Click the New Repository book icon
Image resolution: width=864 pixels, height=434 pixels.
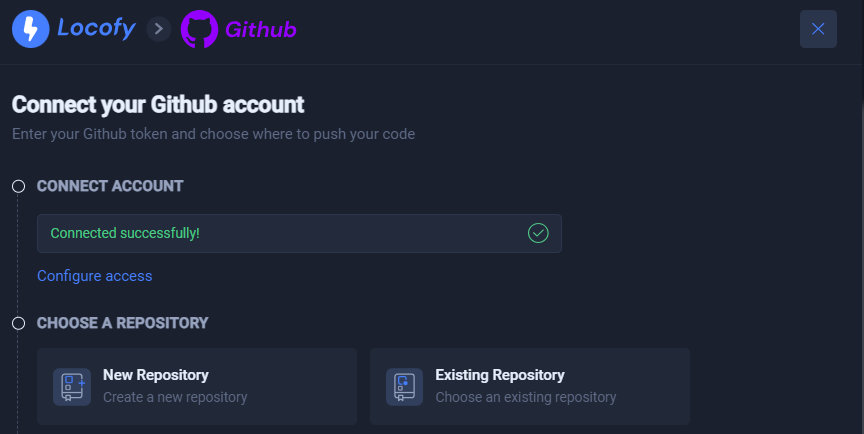tap(72, 387)
